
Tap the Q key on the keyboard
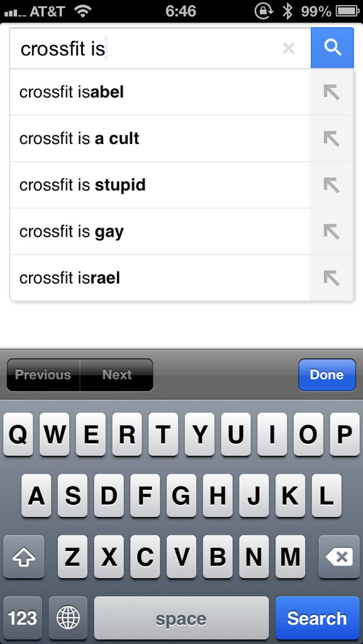[x=18, y=435]
